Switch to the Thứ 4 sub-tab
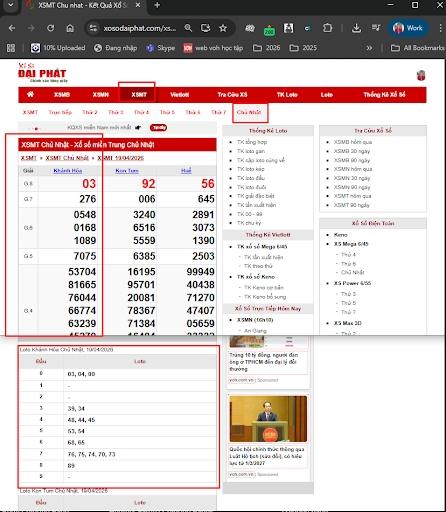The height and width of the screenshot is (512, 446). coord(142,112)
